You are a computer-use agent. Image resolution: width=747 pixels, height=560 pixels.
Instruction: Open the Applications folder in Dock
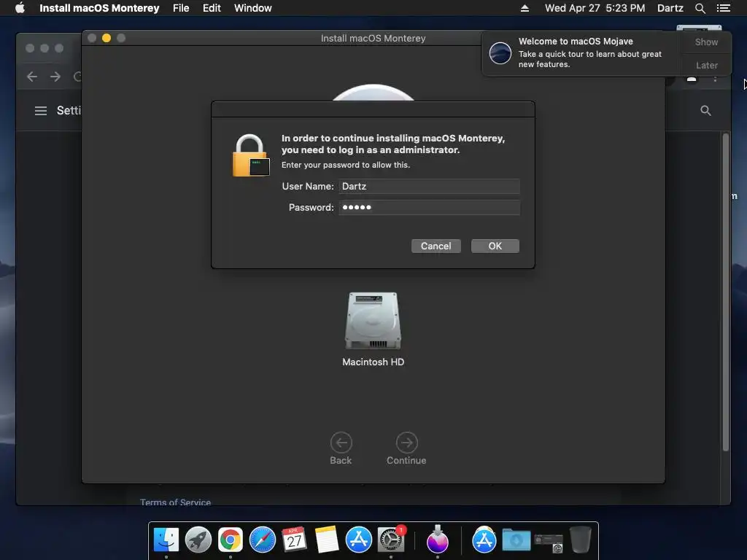(484, 540)
